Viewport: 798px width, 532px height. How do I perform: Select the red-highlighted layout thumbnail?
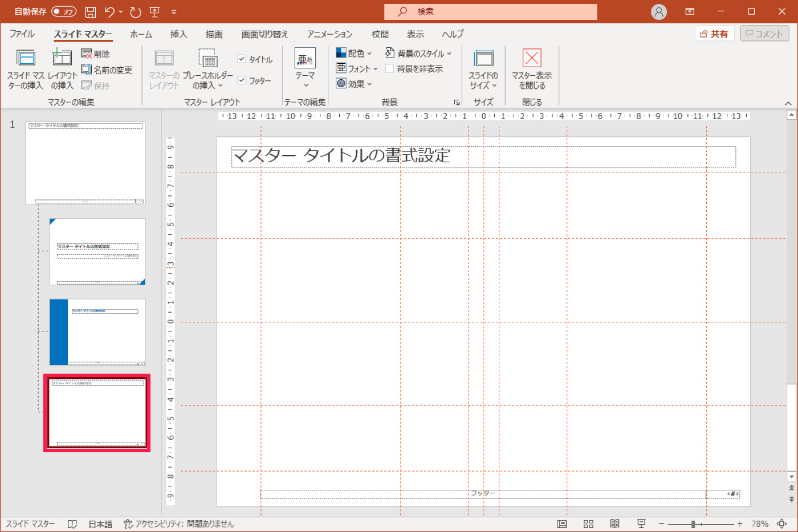tap(97, 413)
